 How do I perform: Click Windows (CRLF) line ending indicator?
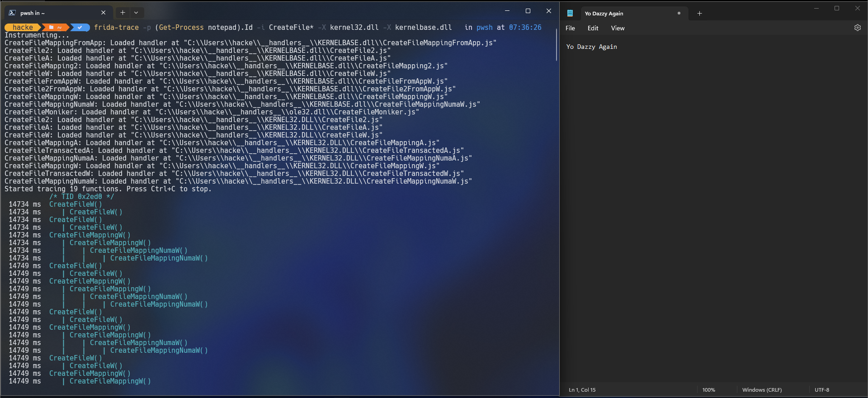click(x=762, y=390)
